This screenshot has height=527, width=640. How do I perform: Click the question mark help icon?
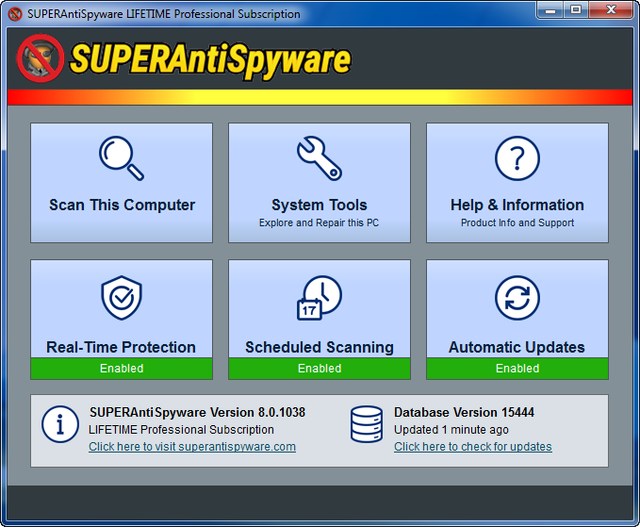point(517,158)
